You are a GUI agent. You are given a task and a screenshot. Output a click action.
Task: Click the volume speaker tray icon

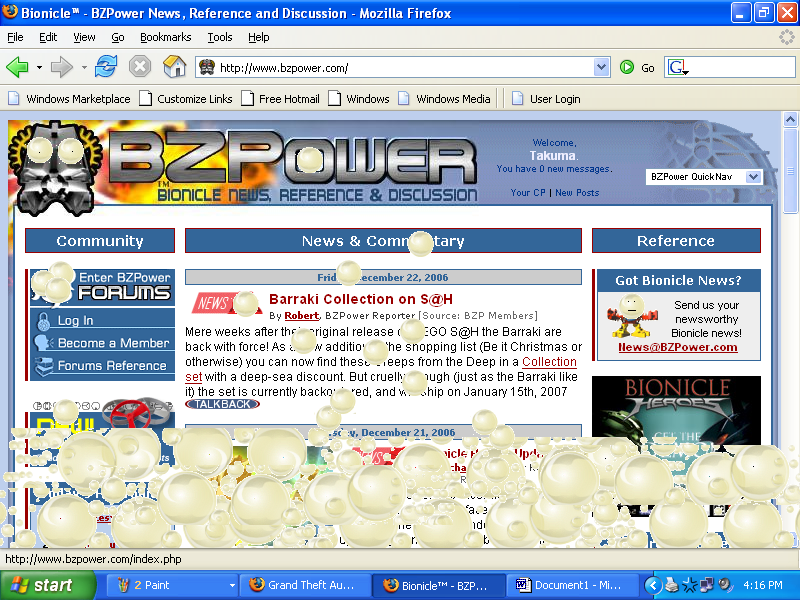click(x=724, y=585)
